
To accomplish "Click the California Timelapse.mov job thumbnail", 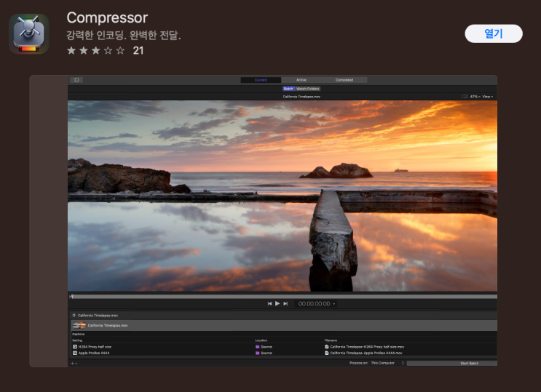I will pos(79,325).
